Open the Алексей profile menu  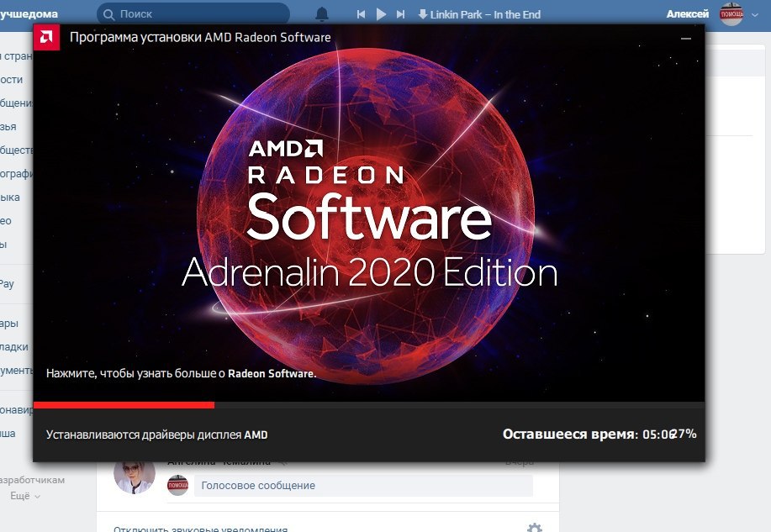(x=688, y=14)
